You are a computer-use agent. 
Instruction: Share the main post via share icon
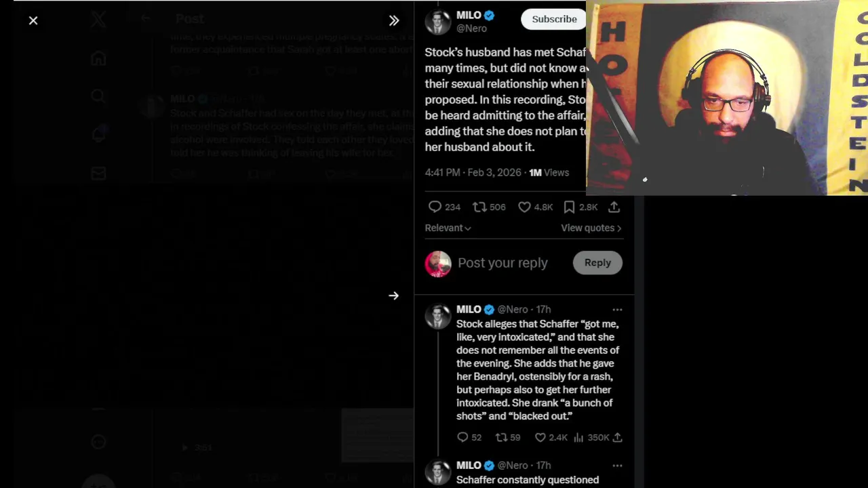pyautogui.click(x=614, y=207)
